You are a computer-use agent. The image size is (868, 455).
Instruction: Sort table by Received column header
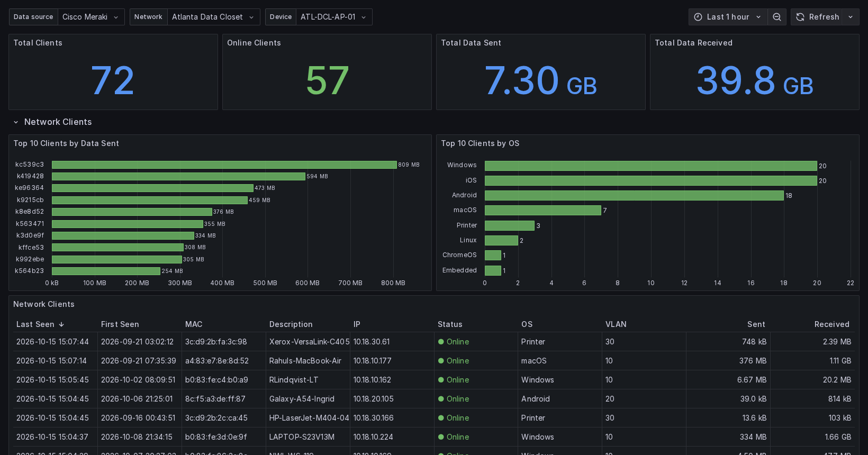click(832, 324)
